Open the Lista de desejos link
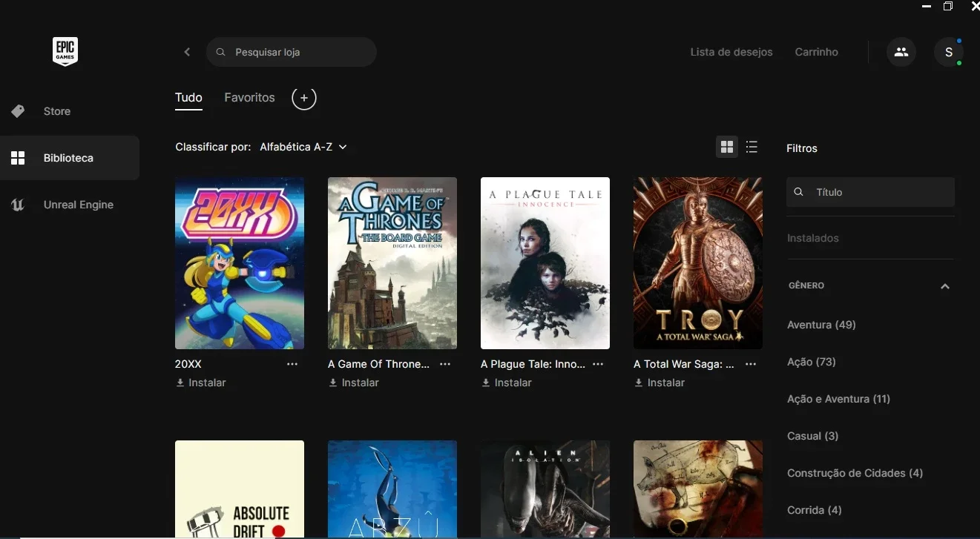The width and height of the screenshot is (980, 539). 731,52
